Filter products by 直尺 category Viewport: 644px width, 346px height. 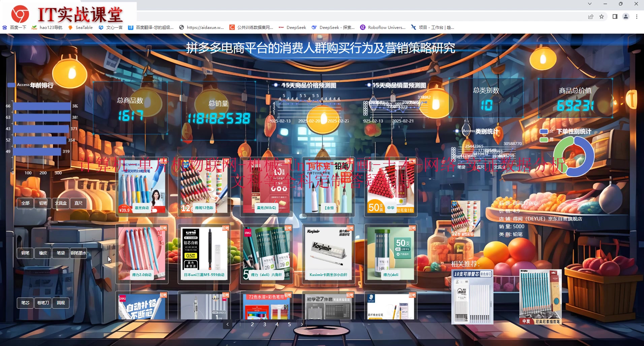click(x=78, y=203)
